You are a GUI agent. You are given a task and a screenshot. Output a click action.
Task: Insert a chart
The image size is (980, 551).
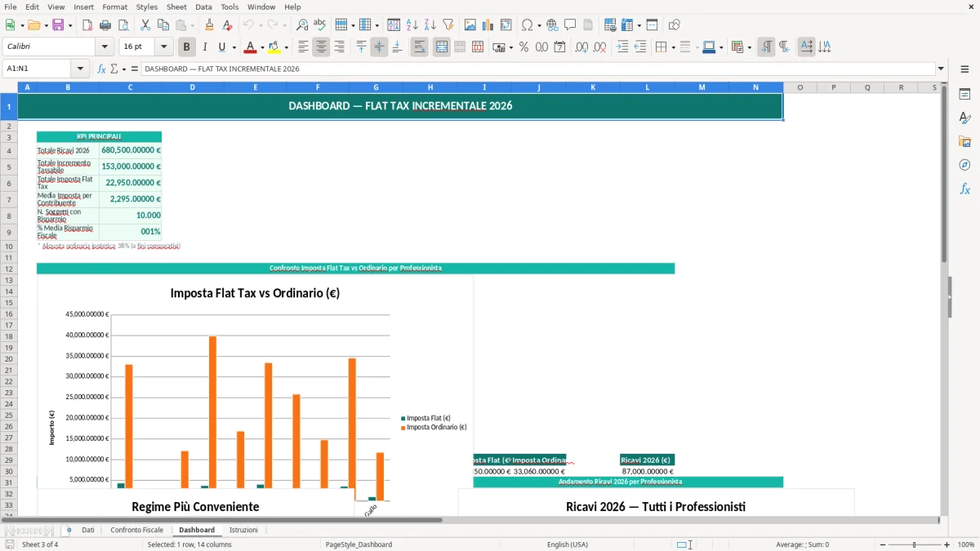click(488, 25)
